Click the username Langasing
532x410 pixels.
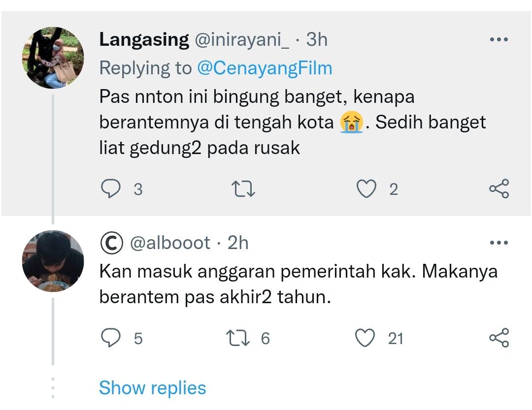click(x=143, y=39)
